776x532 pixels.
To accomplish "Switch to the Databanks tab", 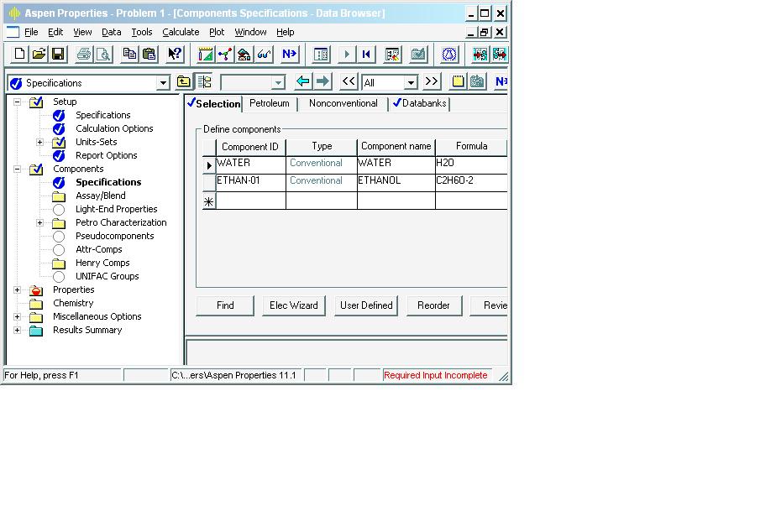I will tap(420, 103).
